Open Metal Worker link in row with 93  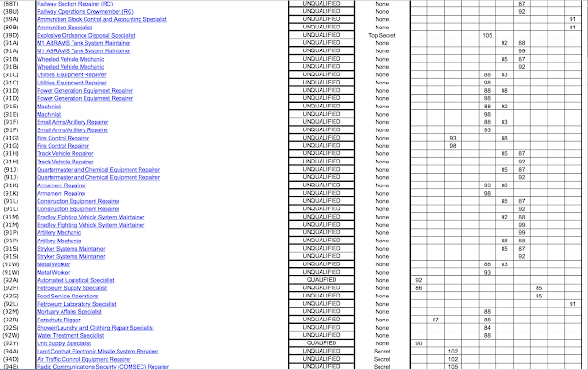[53, 272]
